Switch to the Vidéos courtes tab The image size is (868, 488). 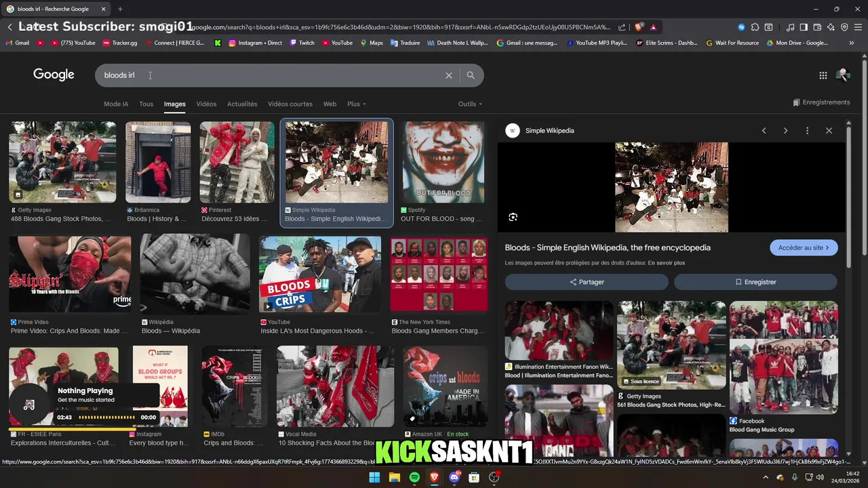coord(290,104)
